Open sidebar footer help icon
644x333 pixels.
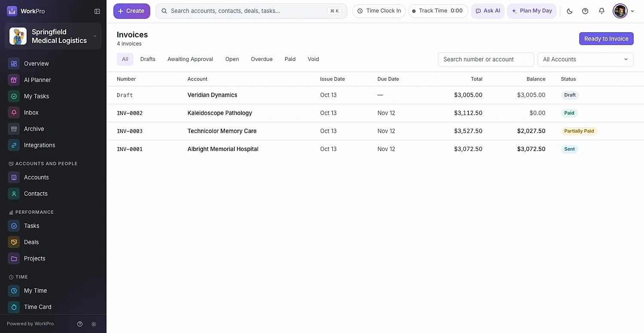(x=80, y=324)
